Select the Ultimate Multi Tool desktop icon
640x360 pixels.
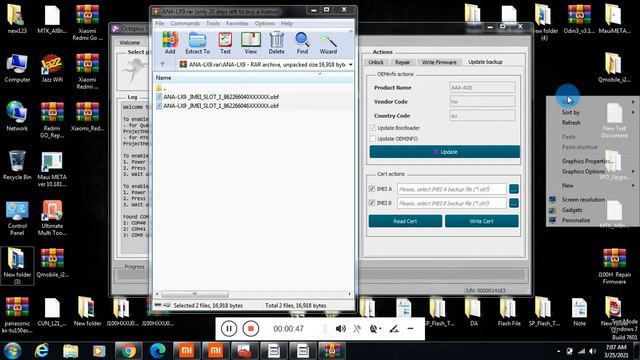click(x=52, y=218)
